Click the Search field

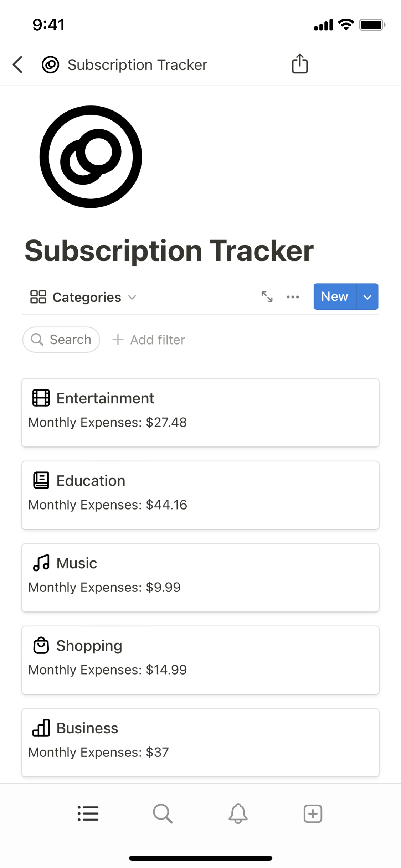[61, 340]
